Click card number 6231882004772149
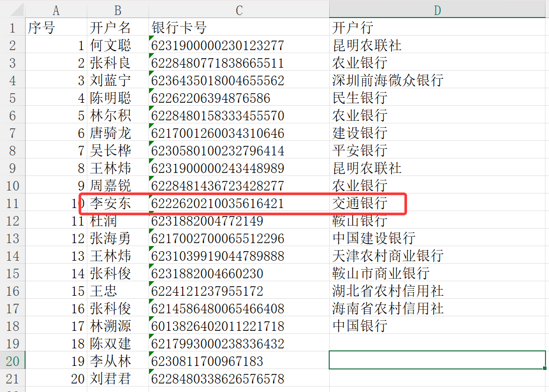The image size is (549, 392). [239, 221]
